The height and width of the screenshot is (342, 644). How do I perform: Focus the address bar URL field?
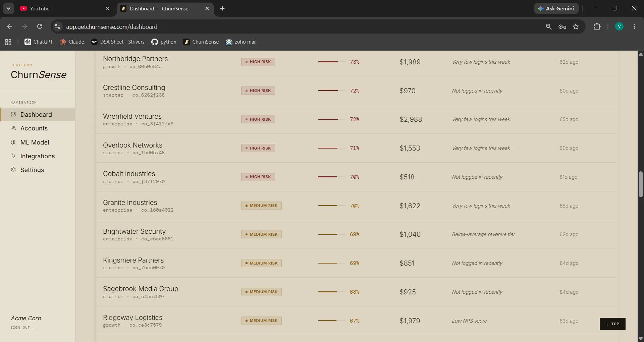pos(302,26)
